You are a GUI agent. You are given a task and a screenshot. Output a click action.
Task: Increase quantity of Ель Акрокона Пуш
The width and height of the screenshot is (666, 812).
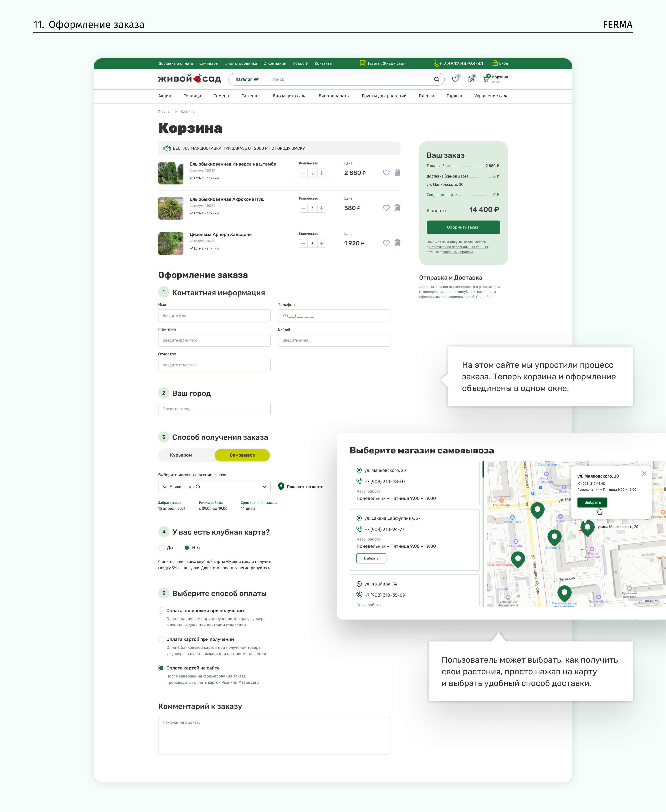[x=322, y=208]
